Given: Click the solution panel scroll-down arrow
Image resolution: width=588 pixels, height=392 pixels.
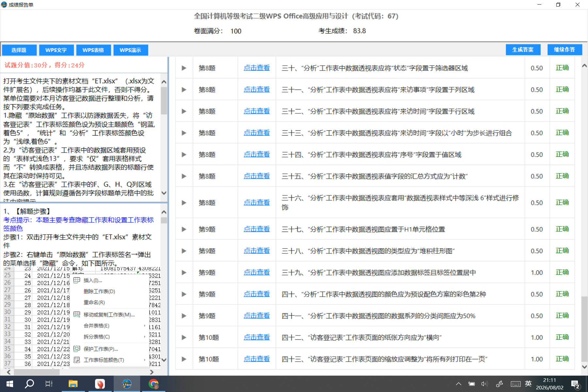Looking at the screenshot, I should click(x=164, y=360).
